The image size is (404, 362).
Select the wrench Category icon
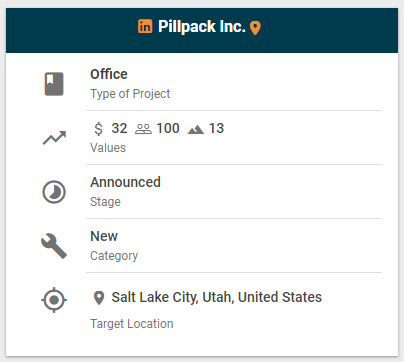coord(54,246)
